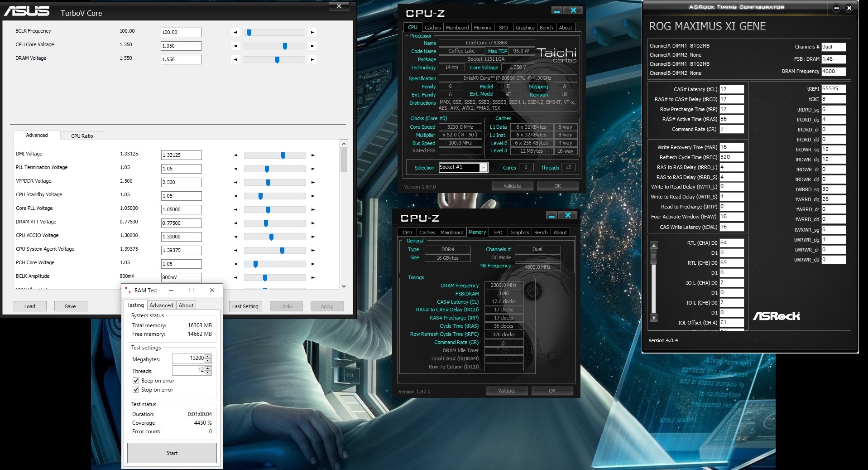Click the CAS# Latency (tCL) field in ASRock

tap(732, 89)
